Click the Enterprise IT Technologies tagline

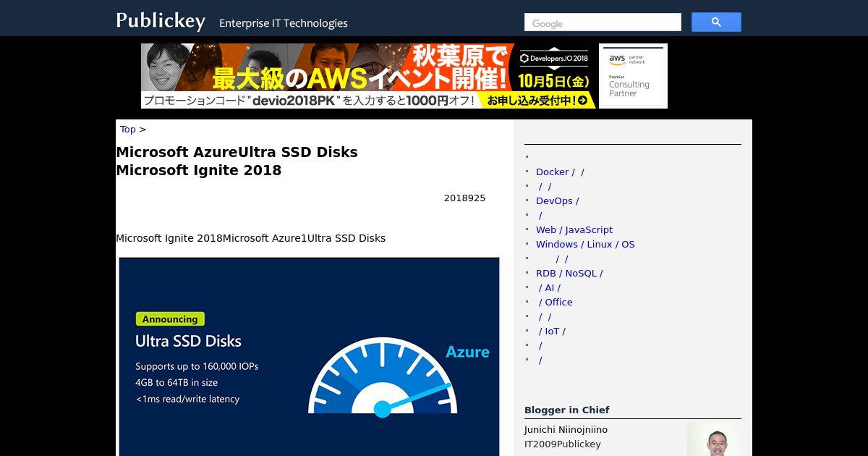(x=284, y=23)
